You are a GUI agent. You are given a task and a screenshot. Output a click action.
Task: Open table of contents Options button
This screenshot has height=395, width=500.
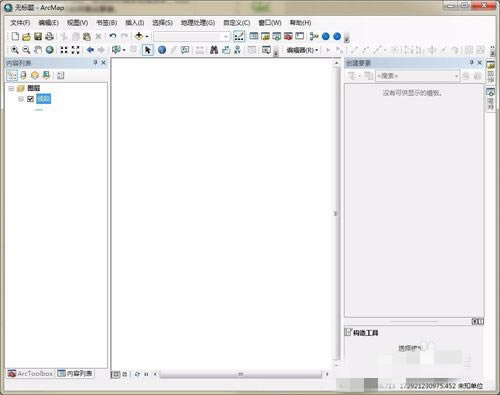[x=60, y=75]
